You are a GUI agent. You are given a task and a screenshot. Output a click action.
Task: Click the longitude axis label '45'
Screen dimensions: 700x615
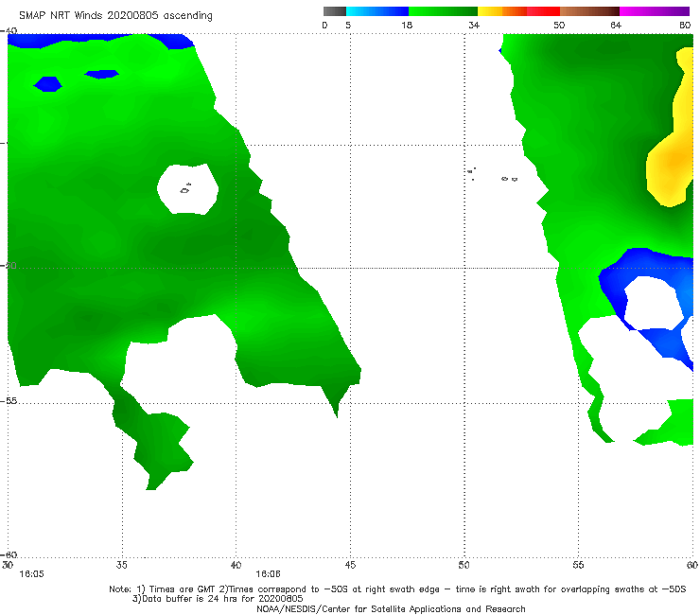tap(350, 565)
